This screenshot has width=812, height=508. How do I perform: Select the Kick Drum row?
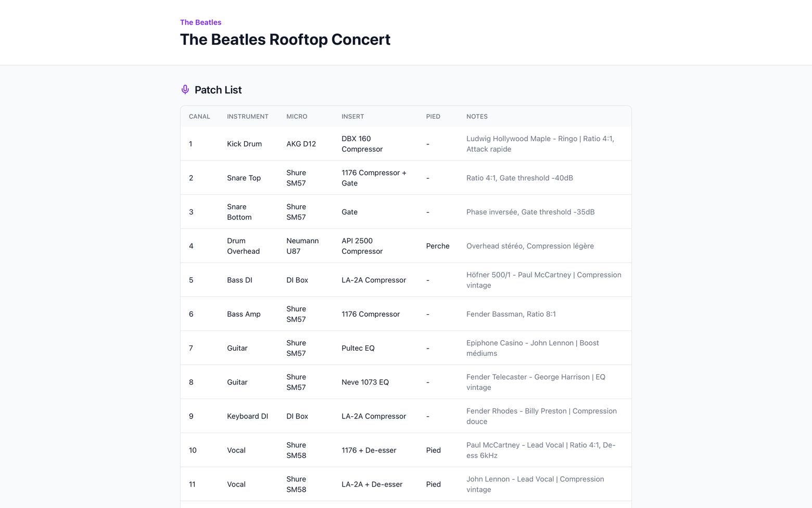[406, 144]
